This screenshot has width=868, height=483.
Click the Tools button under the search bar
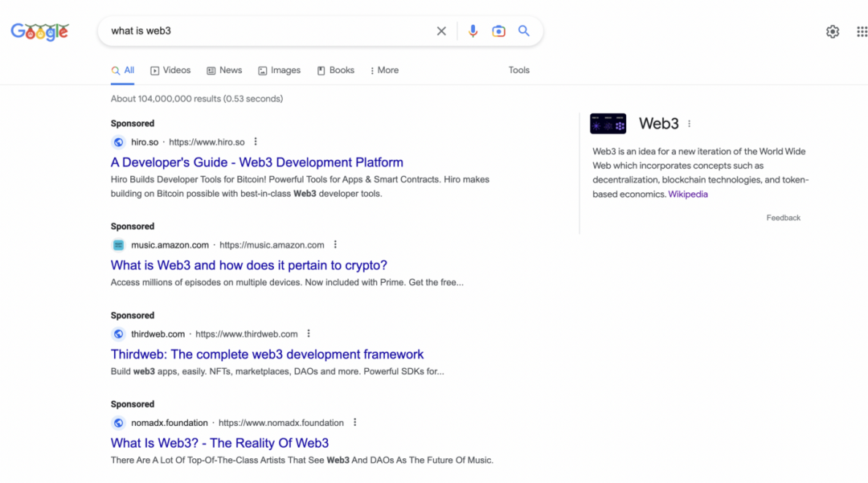click(519, 71)
